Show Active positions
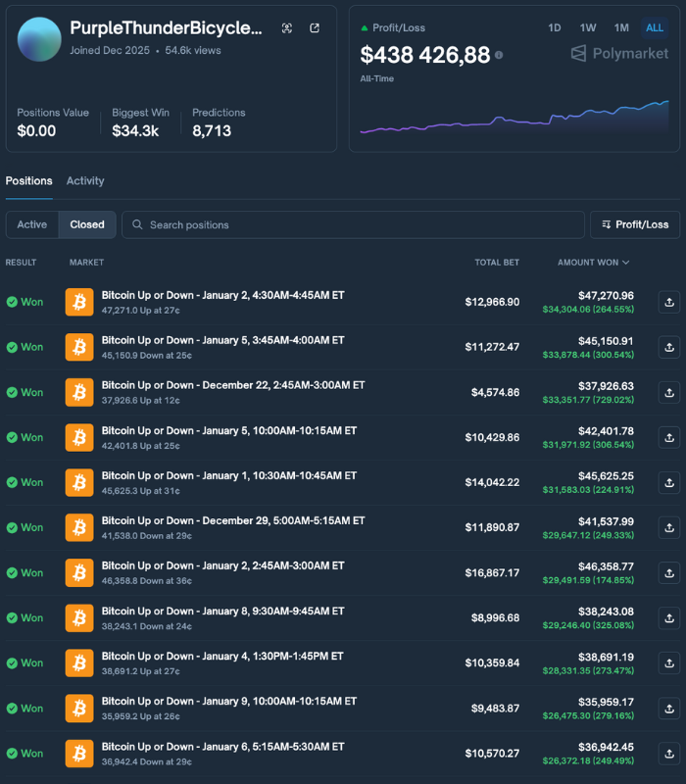The image size is (686, 784). tap(32, 224)
